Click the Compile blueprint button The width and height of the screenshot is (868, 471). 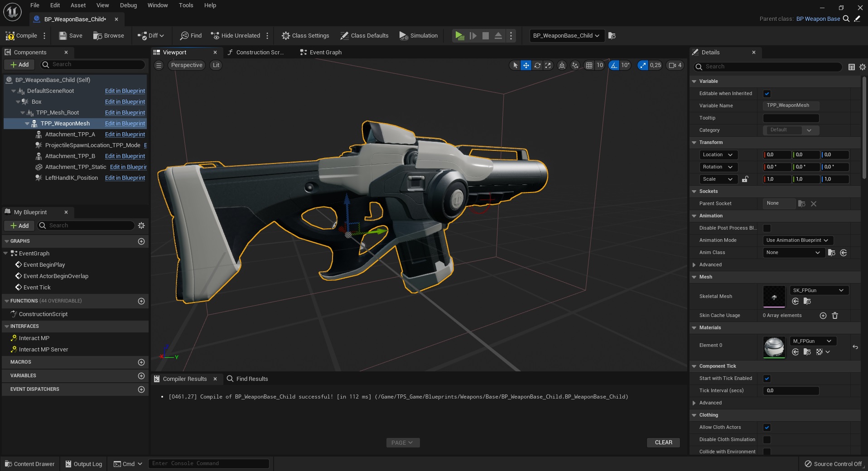click(21, 36)
